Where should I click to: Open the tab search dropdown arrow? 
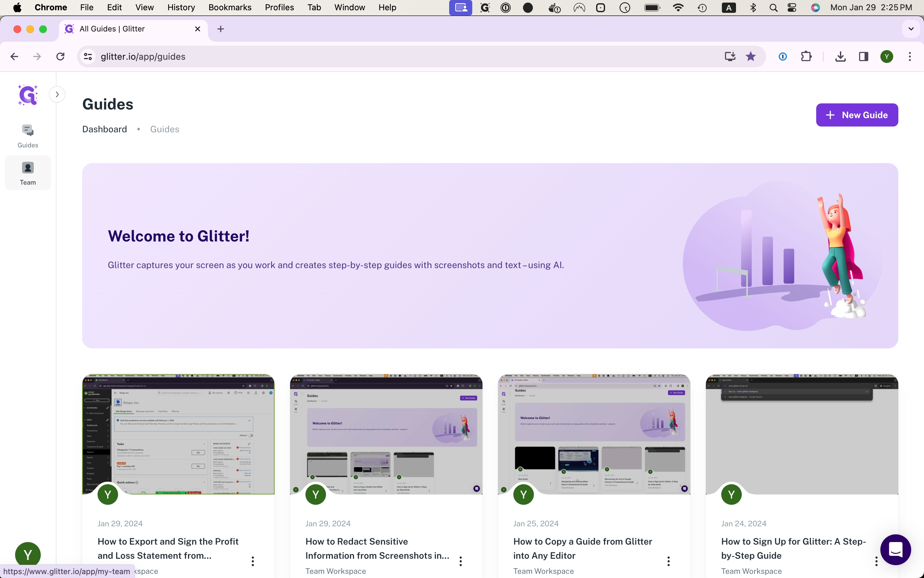click(x=911, y=29)
